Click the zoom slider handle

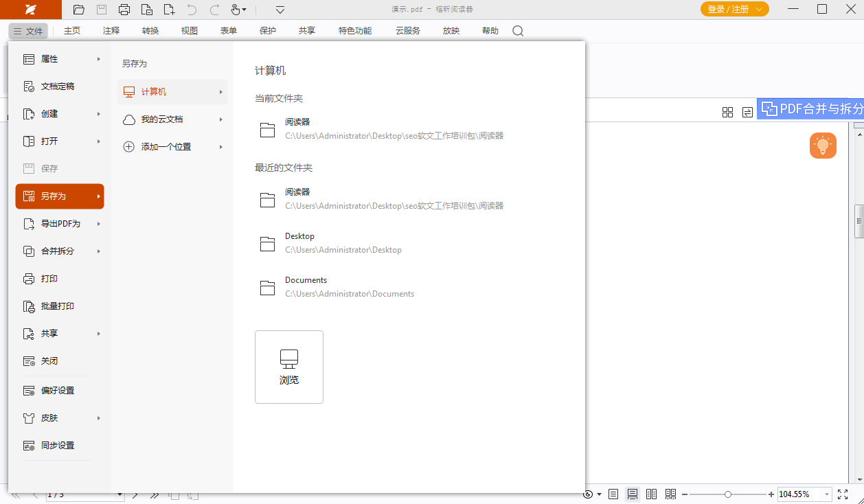(728, 494)
